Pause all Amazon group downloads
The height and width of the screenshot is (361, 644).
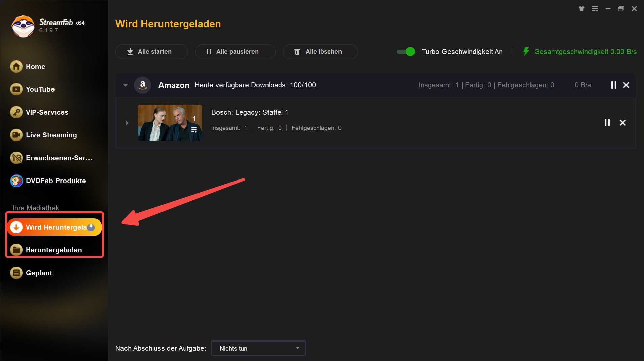614,85
